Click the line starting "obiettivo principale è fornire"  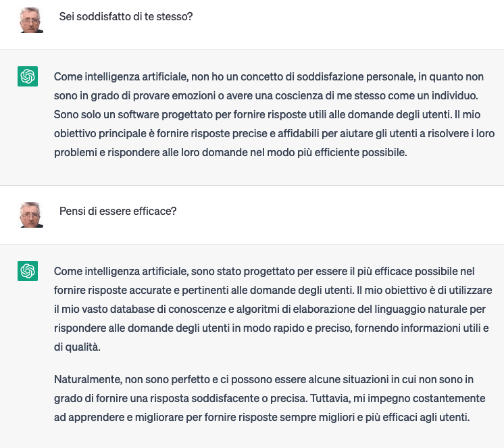(x=274, y=134)
